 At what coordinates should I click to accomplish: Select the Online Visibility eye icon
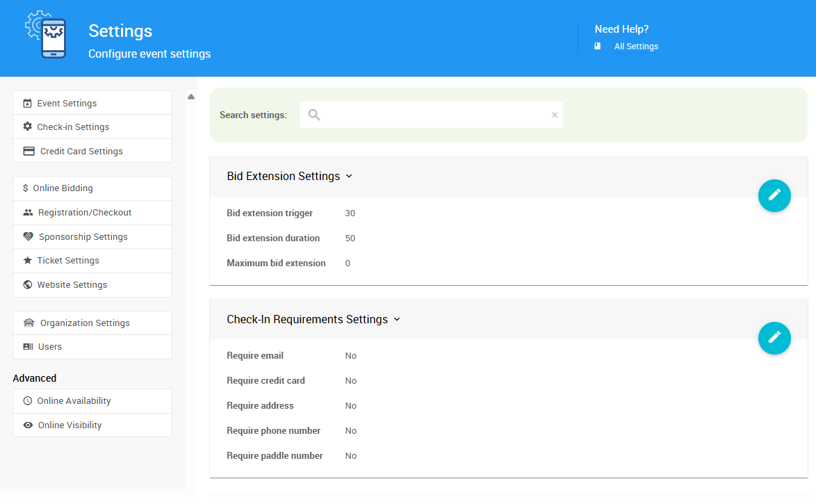[x=26, y=425]
